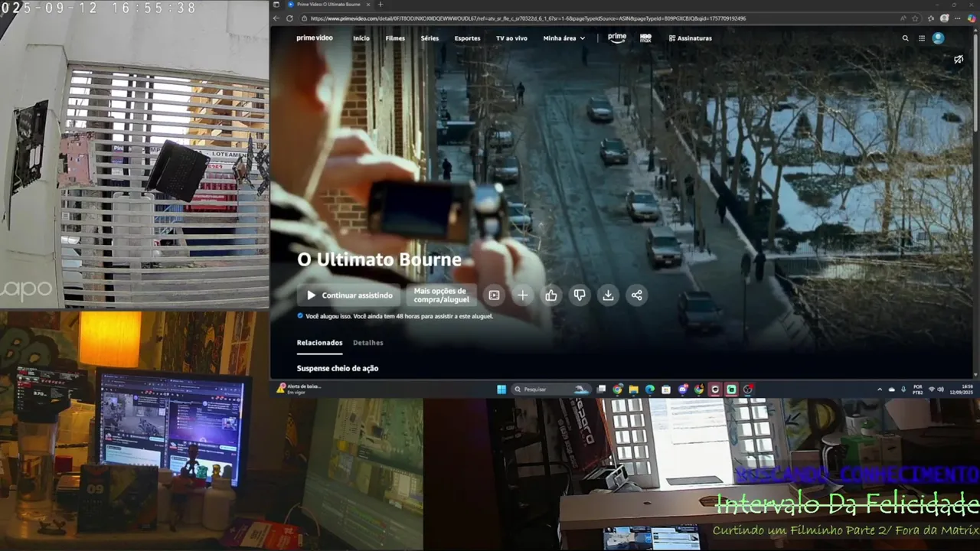Click the HBO Max logo
980x551 pixels.
coord(645,38)
